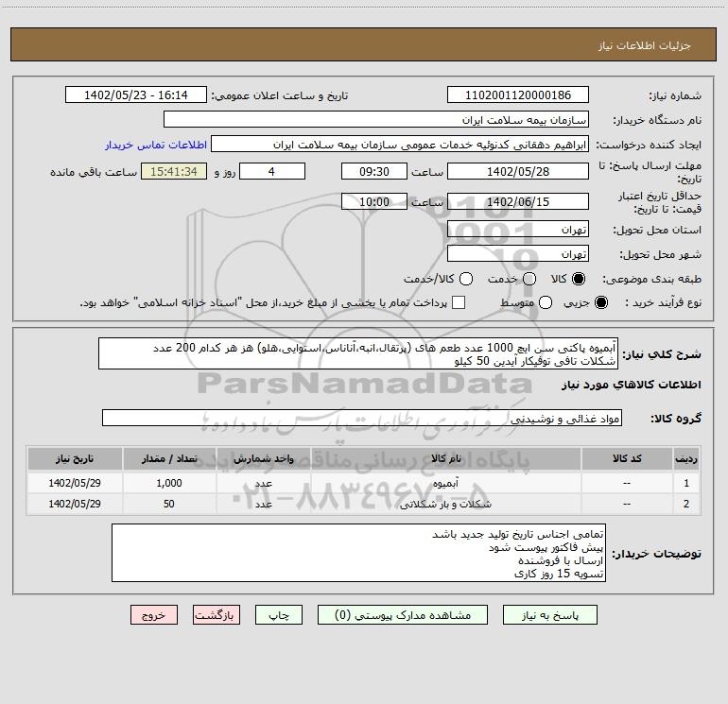Image resolution: width=728 pixels, height=704 pixels.
Task: Click the price validity date 1402/06/15
Action: coord(518,201)
